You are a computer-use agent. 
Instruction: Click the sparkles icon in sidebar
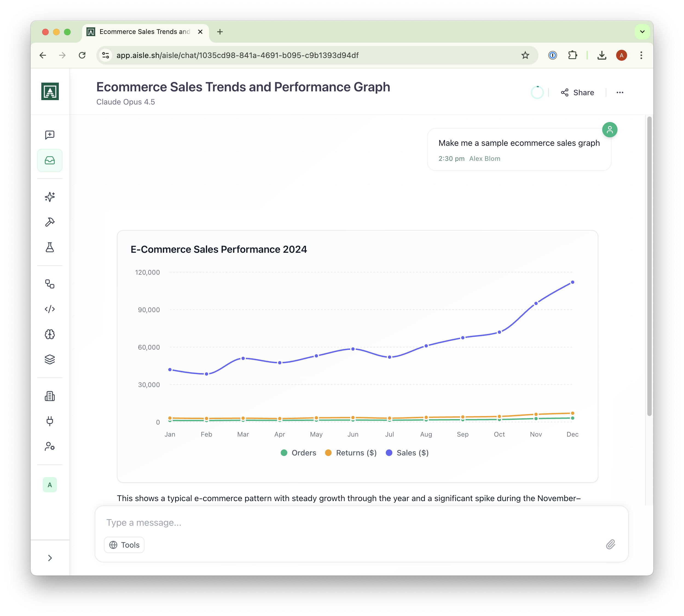pos(50,197)
